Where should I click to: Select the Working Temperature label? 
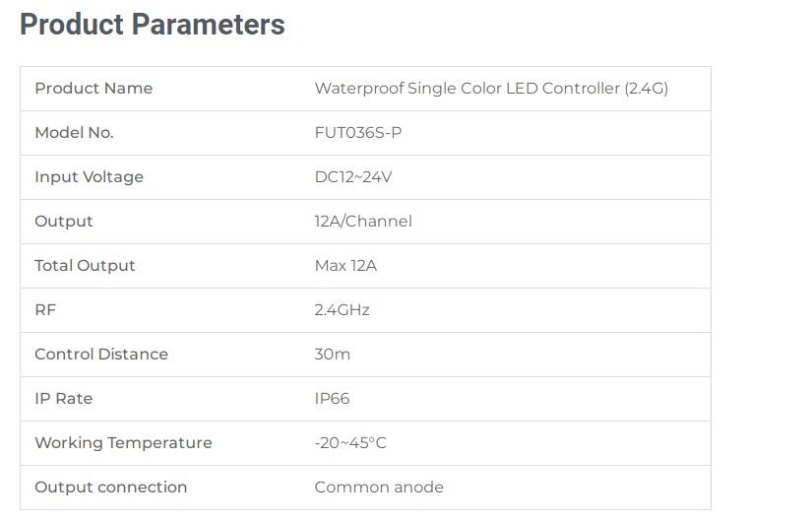pos(123,443)
